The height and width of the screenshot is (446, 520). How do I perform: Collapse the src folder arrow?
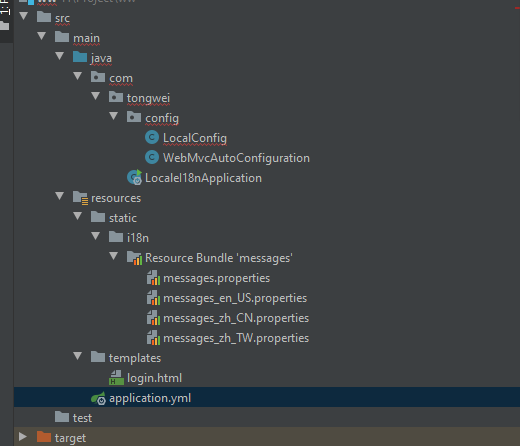(x=24, y=16)
